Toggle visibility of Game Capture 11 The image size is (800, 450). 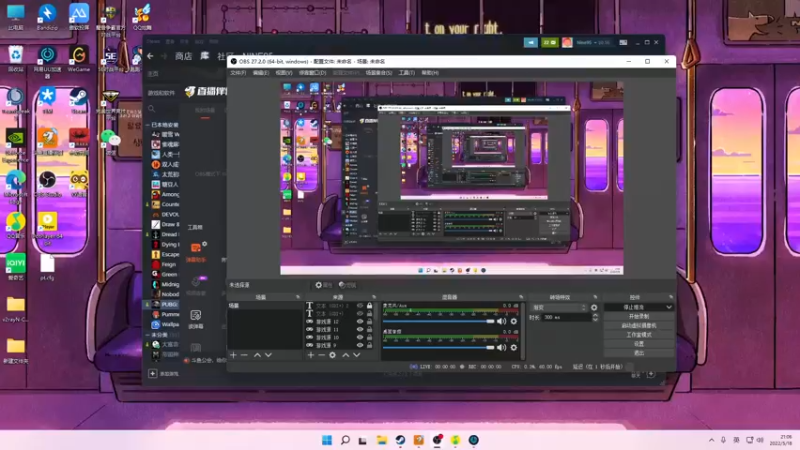click(x=360, y=330)
